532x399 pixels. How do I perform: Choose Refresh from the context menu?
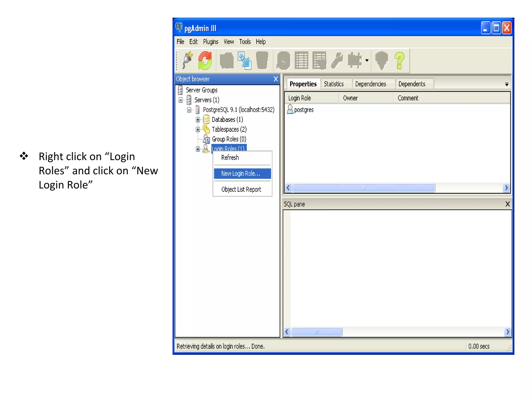coord(242,158)
